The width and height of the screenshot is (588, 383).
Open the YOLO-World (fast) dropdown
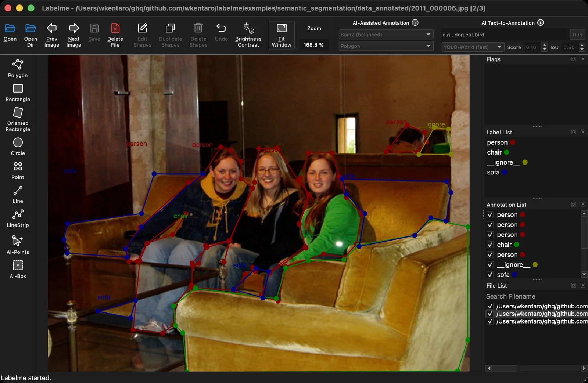[x=472, y=47]
